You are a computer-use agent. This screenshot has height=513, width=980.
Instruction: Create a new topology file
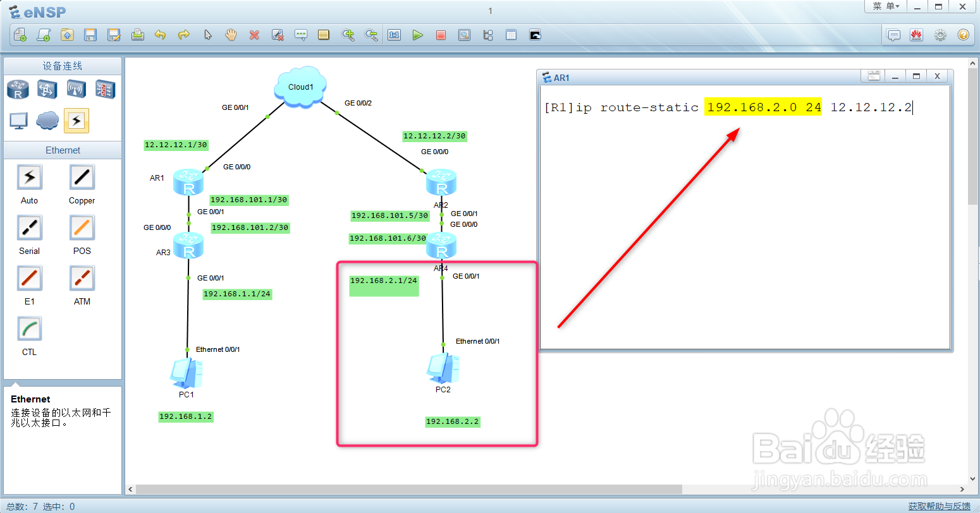[x=20, y=35]
